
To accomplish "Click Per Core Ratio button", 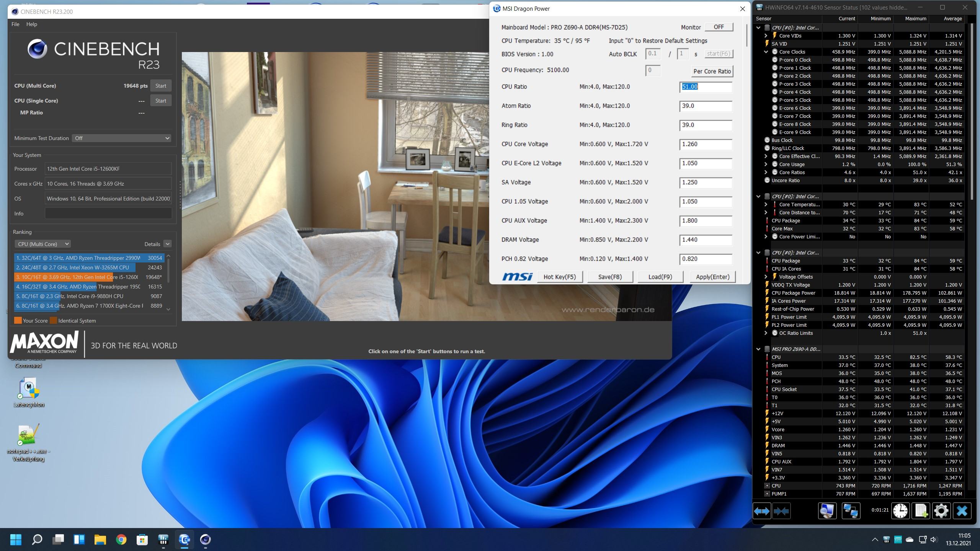I will click(x=712, y=71).
